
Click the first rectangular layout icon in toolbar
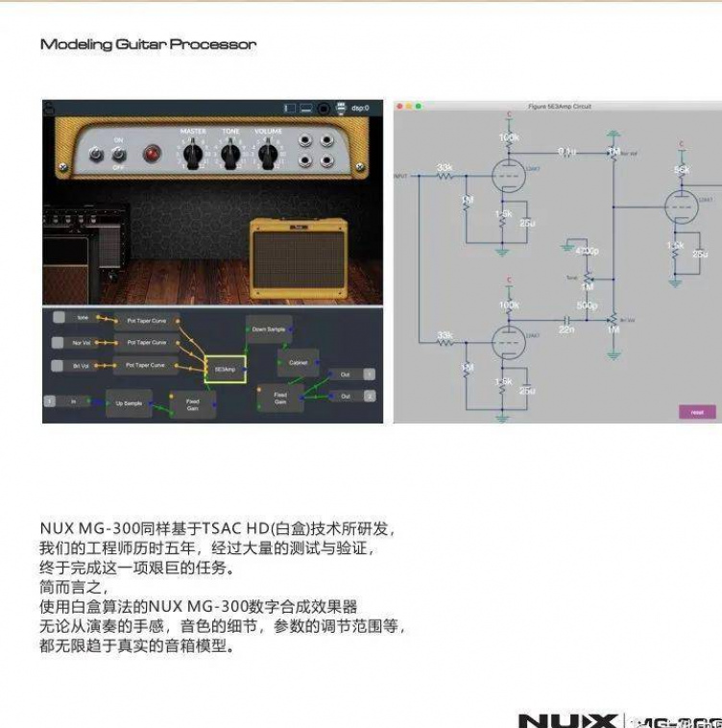pos(290,109)
